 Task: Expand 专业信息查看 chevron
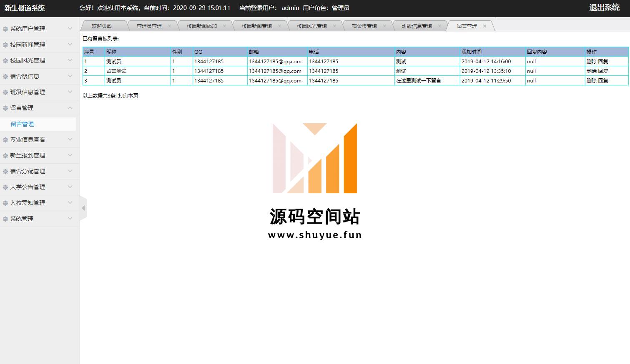pos(70,139)
